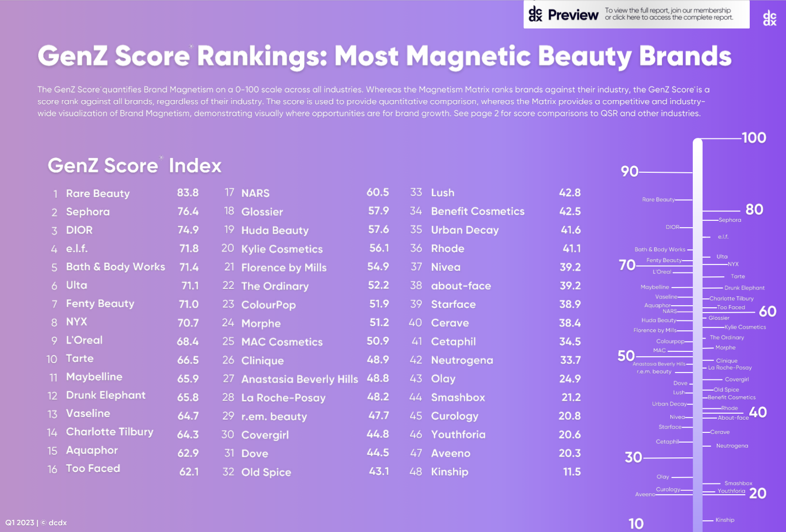The height and width of the screenshot is (532, 786).
Task: Click the "90" tick label on the scale
Action: point(629,171)
